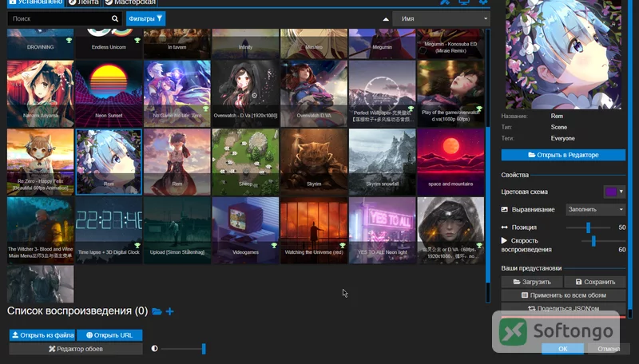The height and width of the screenshot is (364, 639).
Task: Select Re:Zero - Happy Felix wallpaper
Action: 41,162
